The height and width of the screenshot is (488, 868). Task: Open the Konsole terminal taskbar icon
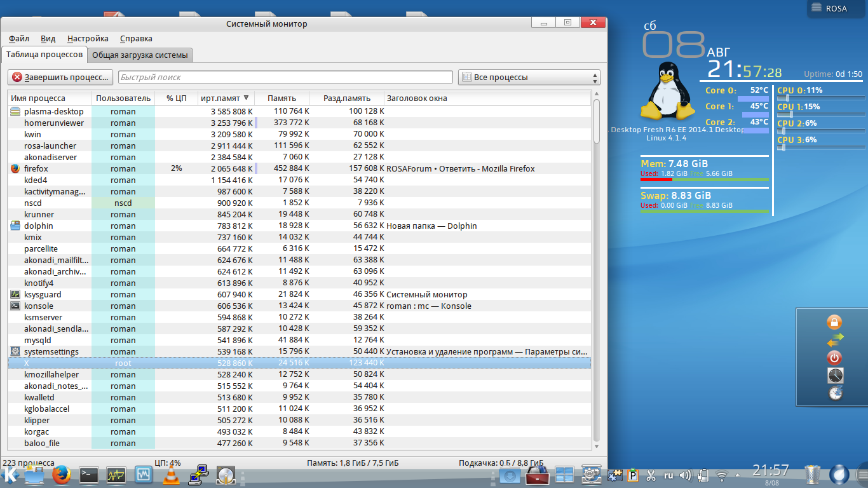point(88,475)
